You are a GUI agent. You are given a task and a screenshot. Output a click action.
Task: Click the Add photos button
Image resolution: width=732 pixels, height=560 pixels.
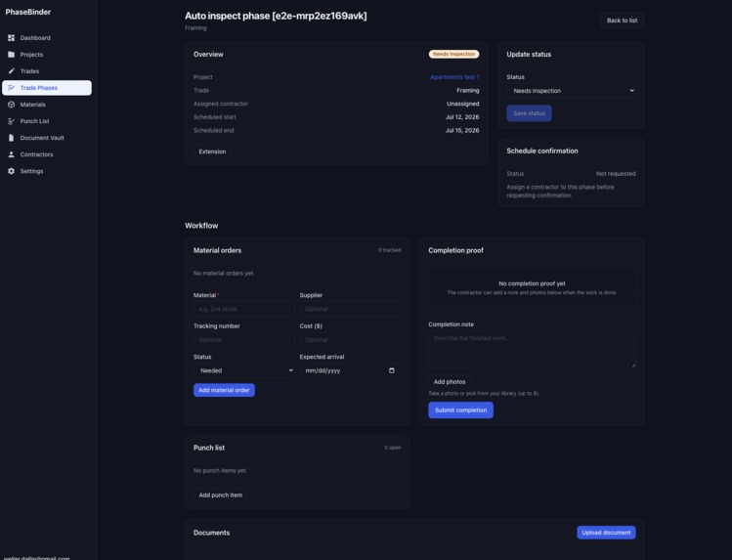pyautogui.click(x=450, y=382)
